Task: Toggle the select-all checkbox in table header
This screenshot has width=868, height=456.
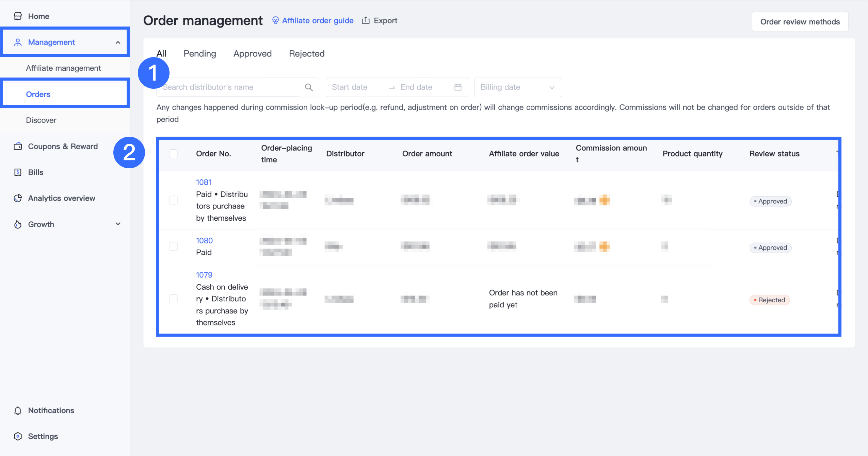Action: click(174, 154)
